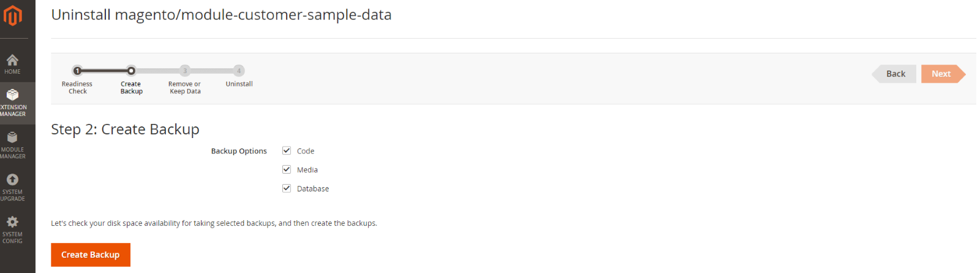Screen dimensions: 980x273
Task: Open System Upgrade arrow icon
Action: point(12,179)
